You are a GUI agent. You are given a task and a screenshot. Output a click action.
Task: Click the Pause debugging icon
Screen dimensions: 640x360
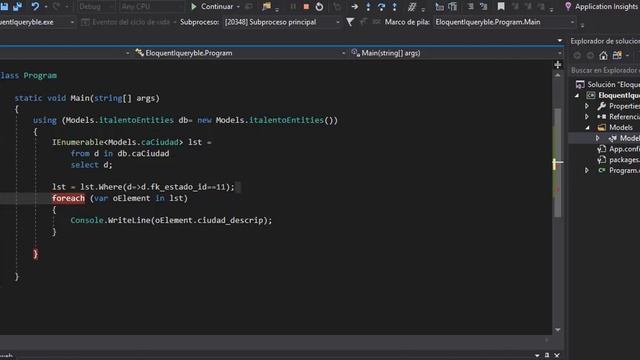point(293,7)
